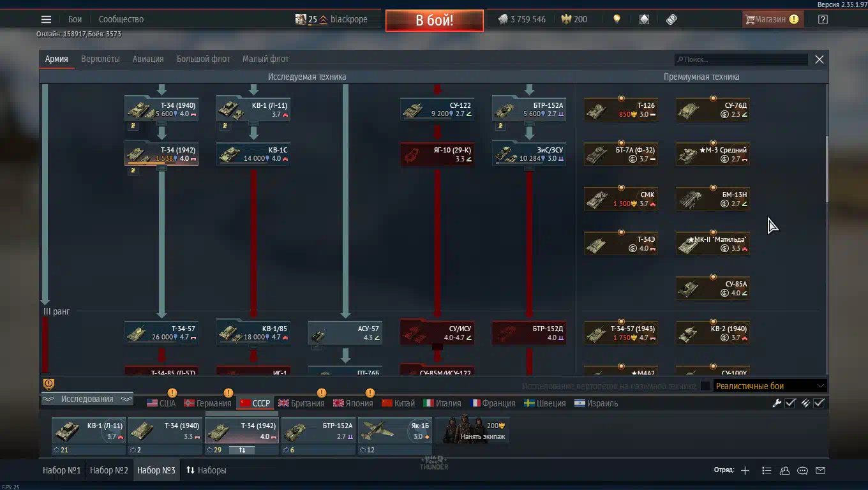This screenshot has height=490, width=868.
Task: Open the Сообщество menu
Action: coord(121,19)
